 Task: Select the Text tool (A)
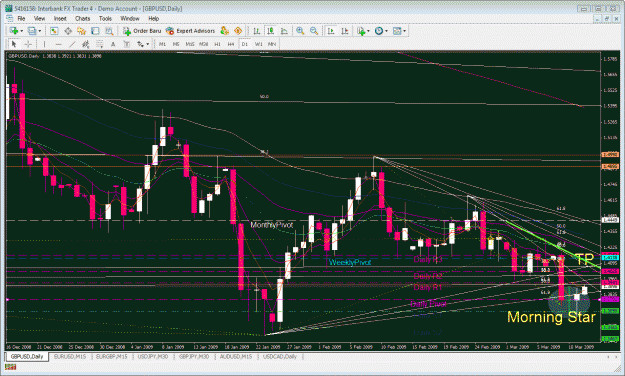click(113, 44)
